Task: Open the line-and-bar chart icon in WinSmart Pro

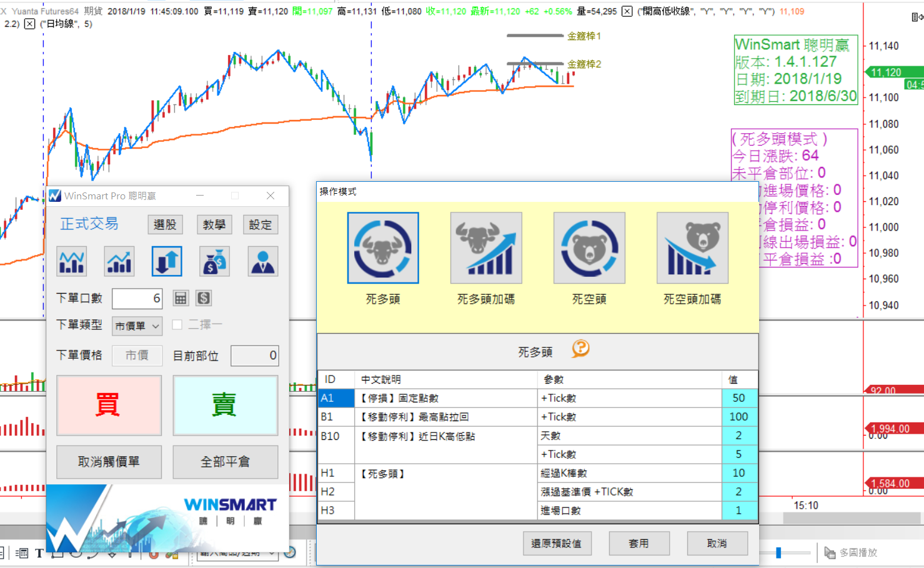Action: coord(72,261)
